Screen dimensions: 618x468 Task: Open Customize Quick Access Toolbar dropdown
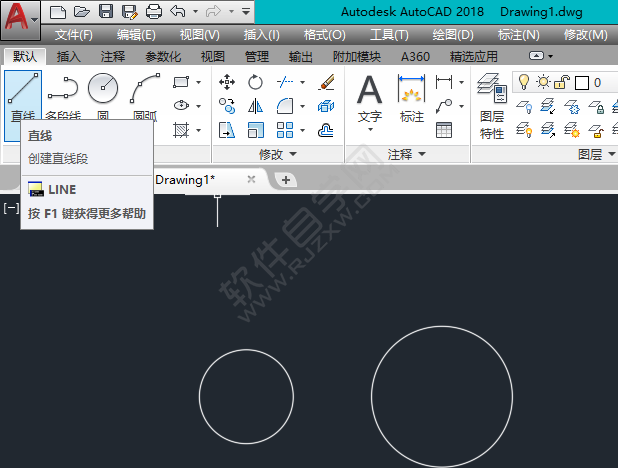coord(246,12)
